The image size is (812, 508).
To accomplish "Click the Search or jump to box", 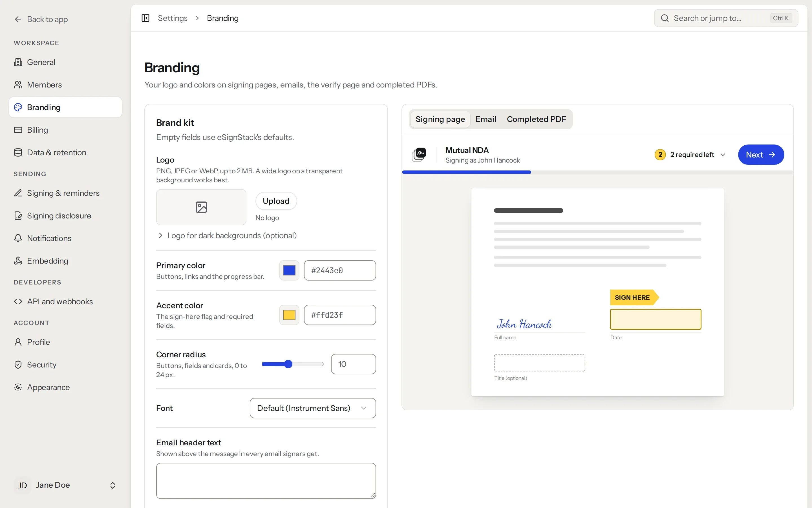I will 726,18.
